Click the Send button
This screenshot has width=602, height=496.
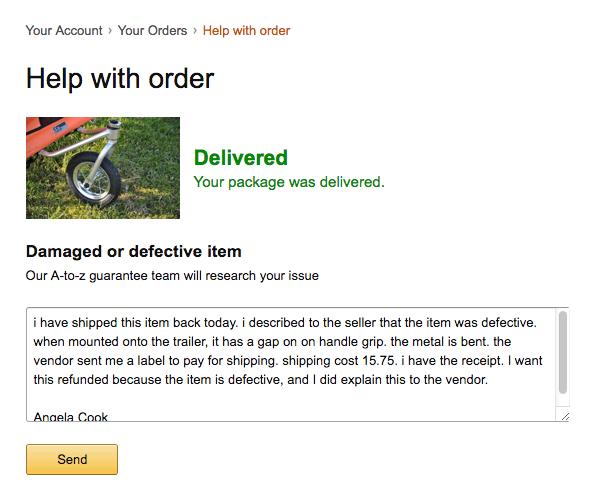[x=72, y=459]
